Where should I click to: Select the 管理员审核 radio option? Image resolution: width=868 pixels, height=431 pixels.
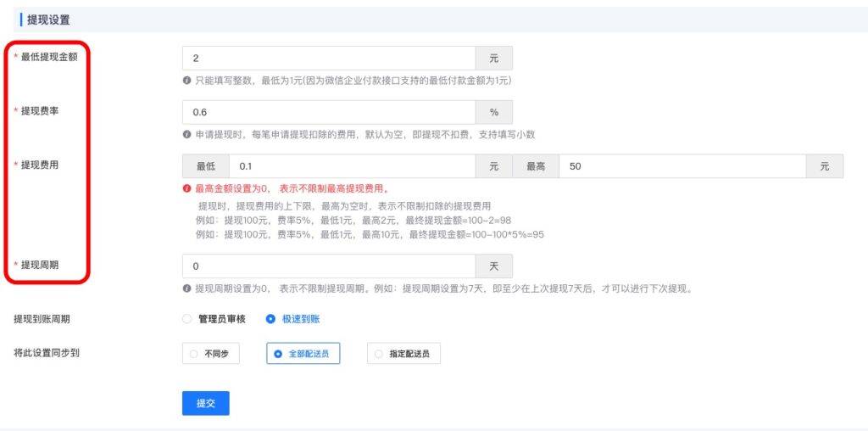coord(187,319)
